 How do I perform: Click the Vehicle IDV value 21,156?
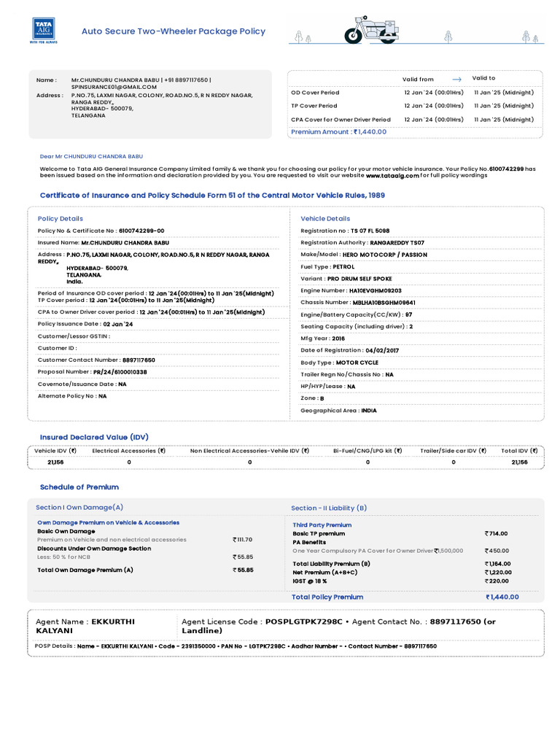(x=55, y=462)
